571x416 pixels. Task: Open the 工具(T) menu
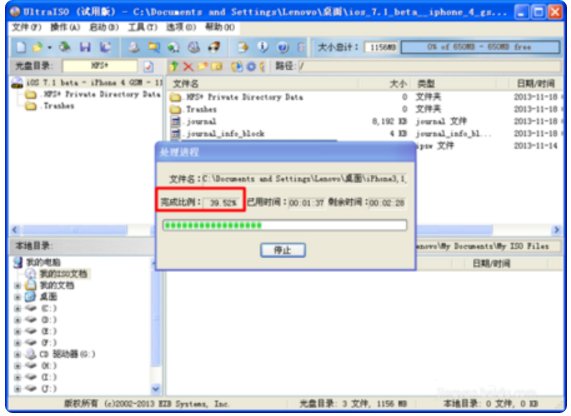[142, 27]
